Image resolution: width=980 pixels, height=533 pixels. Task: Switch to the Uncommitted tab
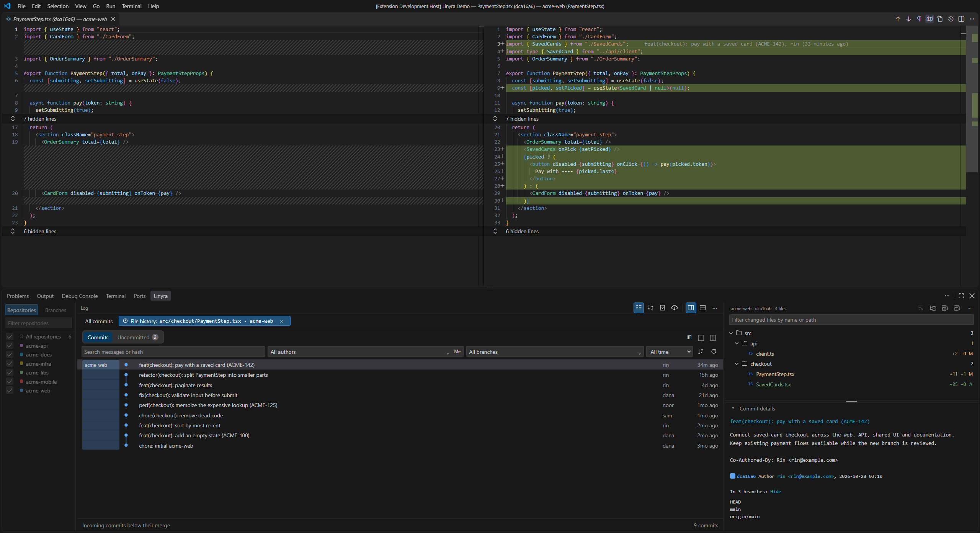tap(138, 337)
